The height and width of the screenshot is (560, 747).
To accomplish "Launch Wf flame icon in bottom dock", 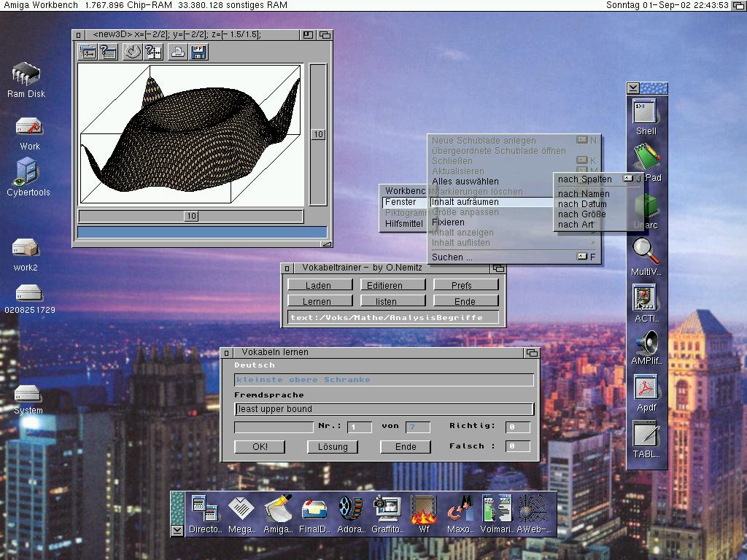I will pos(424,510).
